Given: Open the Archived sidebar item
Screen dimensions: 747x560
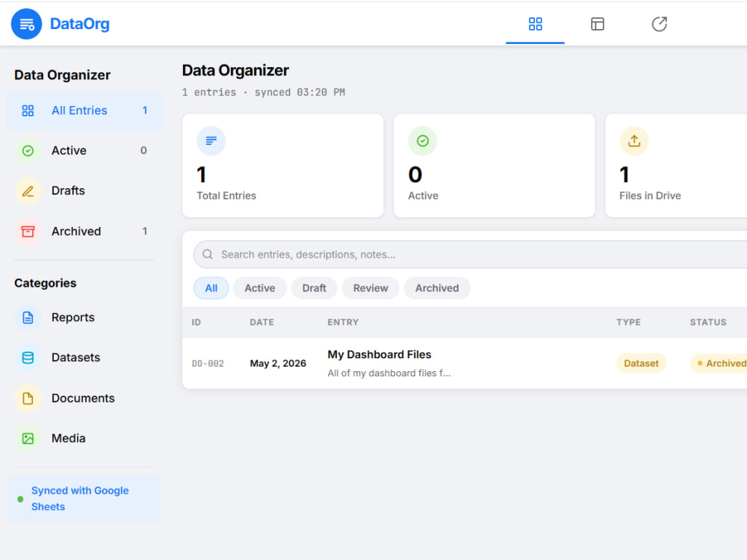Looking at the screenshot, I should click(x=84, y=231).
